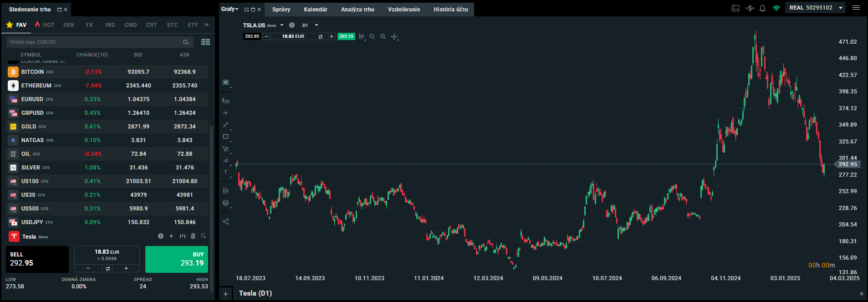Open the notifications bell
This screenshot has width=868, height=302.
pyautogui.click(x=762, y=8)
